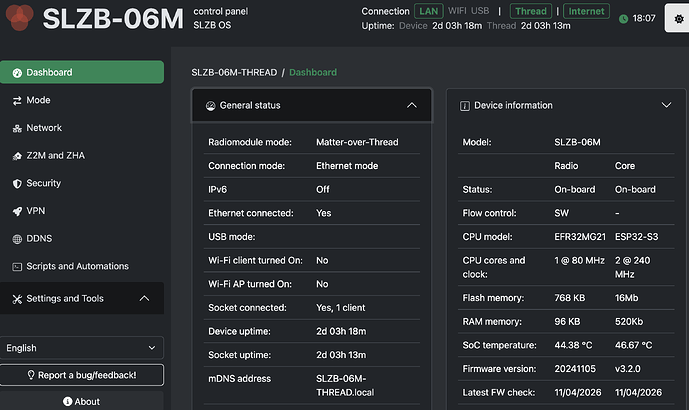Open the Dashboard menu item

[x=82, y=72]
